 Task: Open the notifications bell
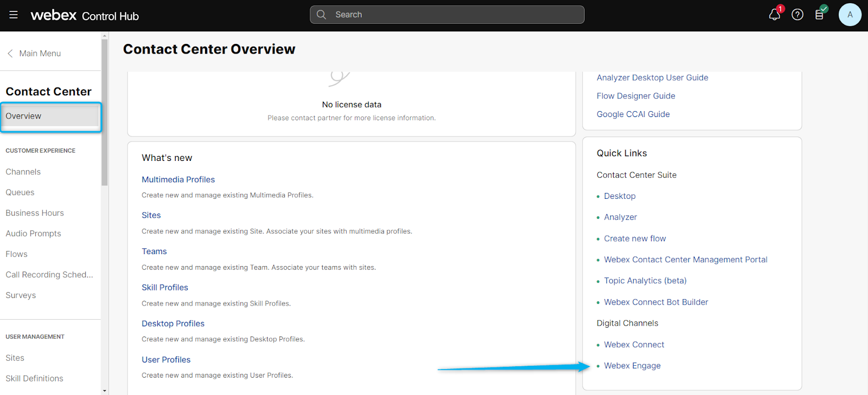[775, 15]
